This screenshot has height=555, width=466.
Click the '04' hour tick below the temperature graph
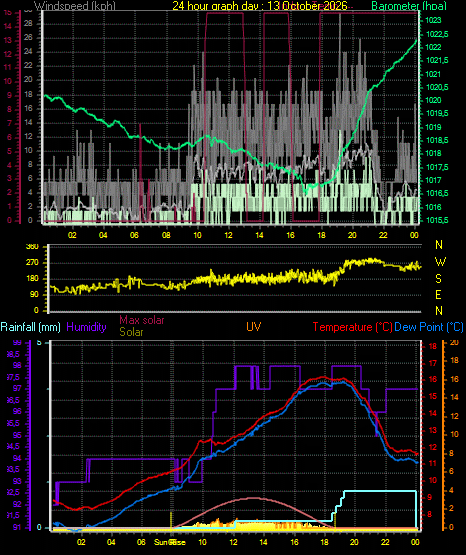coord(111,542)
